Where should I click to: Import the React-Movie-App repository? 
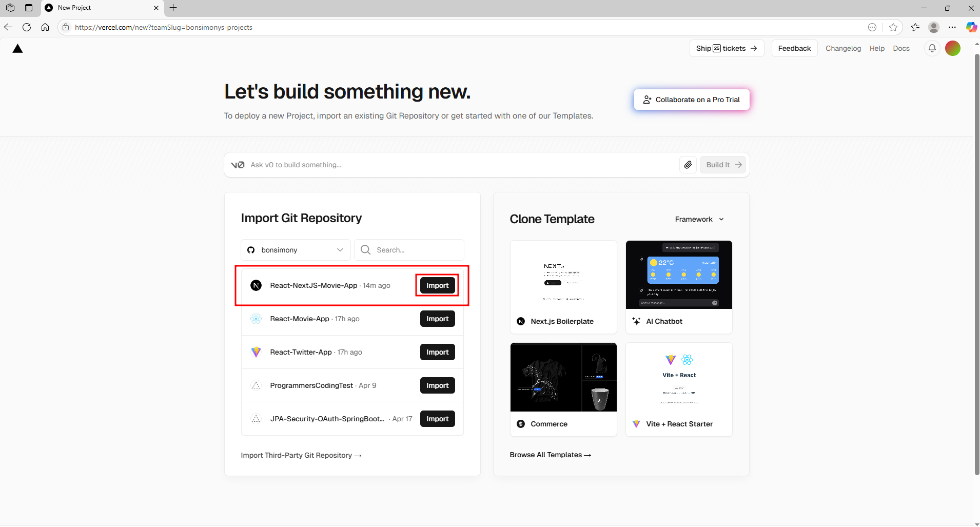[437, 319]
